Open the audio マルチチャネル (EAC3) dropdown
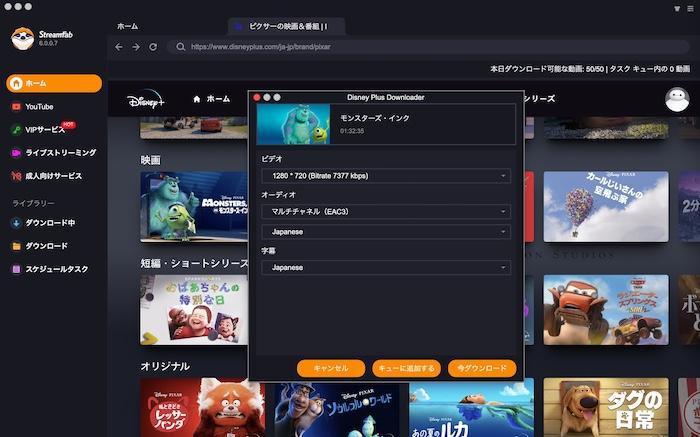 point(386,212)
